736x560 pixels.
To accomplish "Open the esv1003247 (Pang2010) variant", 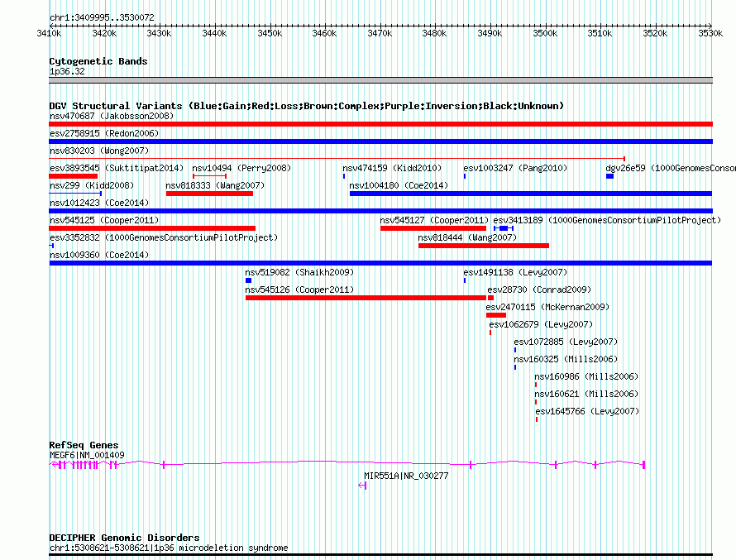I will [x=515, y=168].
